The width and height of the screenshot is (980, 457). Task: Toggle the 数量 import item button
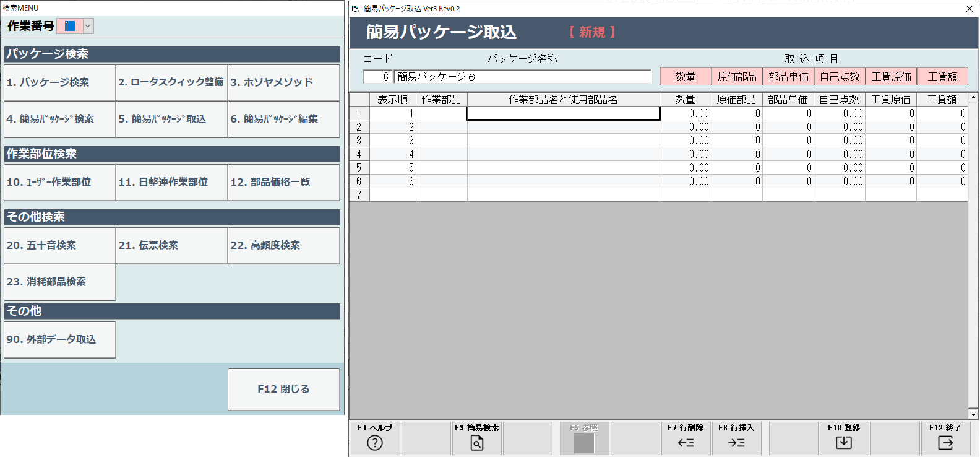click(x=686, y=76)
